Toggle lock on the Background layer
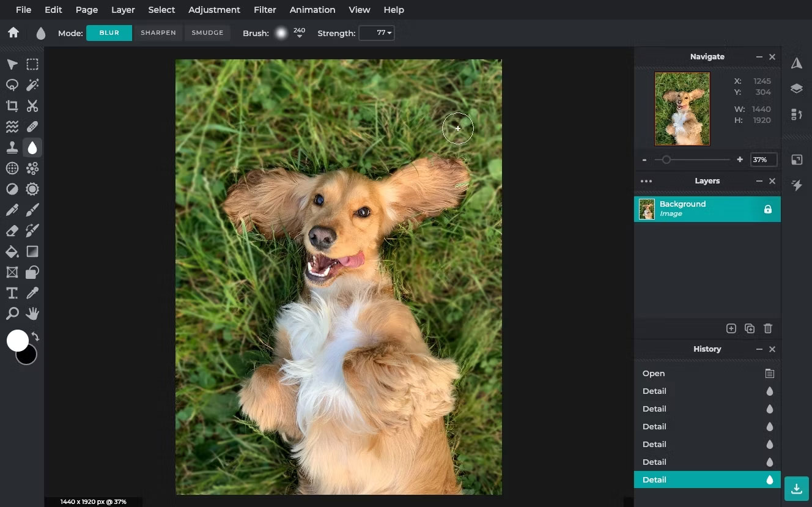 click(768, 209)
